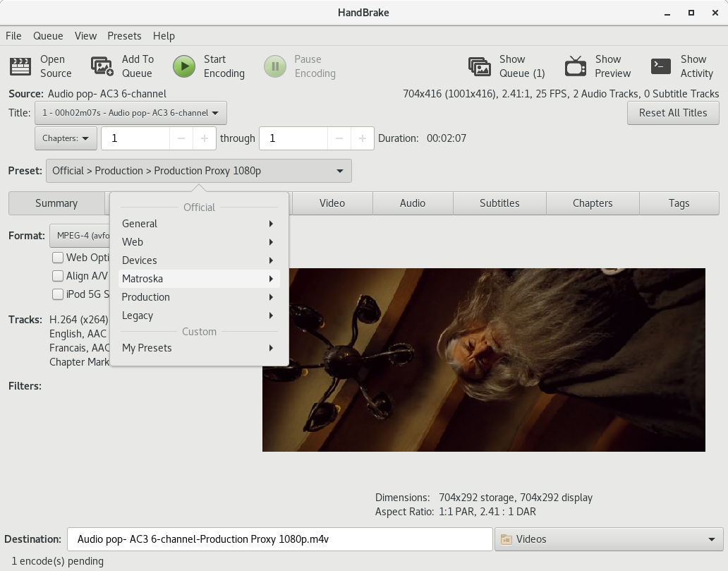Expand the Matroska presets submenu
Screen dimensions: 728x571
[199, 279]
